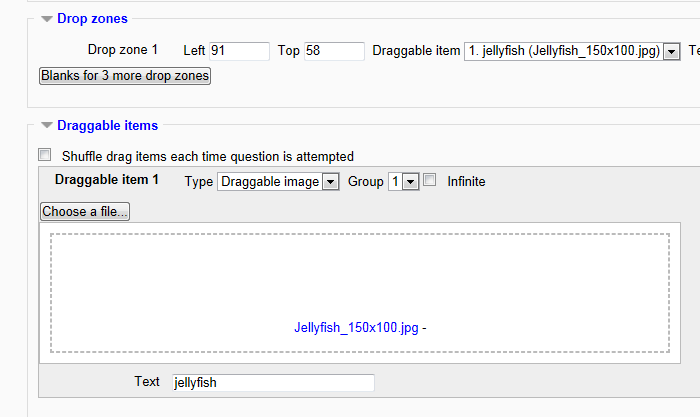
Task: Click the Drop zone 1 Top field
Action: coord(334,51)
